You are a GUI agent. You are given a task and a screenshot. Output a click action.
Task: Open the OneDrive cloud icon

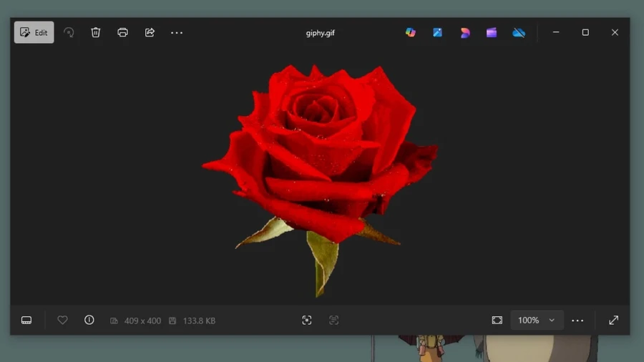click(519, 33)
